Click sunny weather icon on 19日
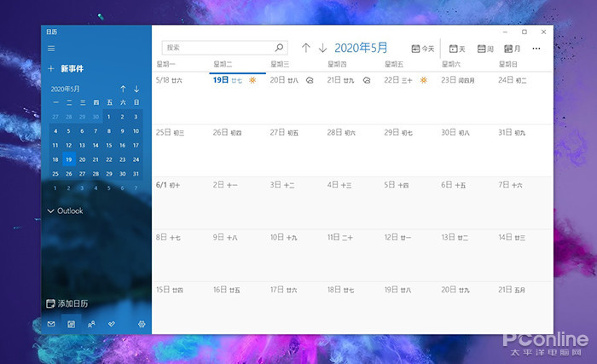 tap(252, 80)
